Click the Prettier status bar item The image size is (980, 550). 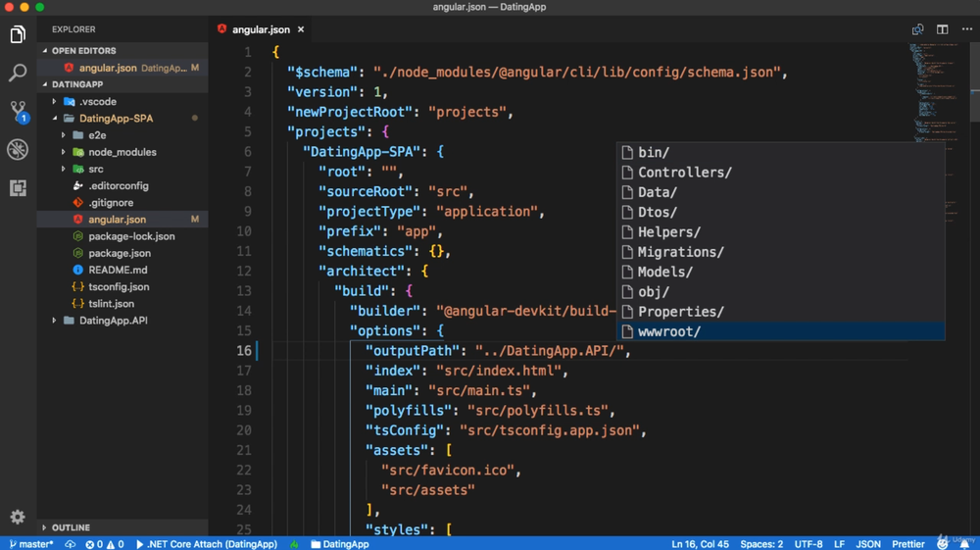[x=908, y=544]
